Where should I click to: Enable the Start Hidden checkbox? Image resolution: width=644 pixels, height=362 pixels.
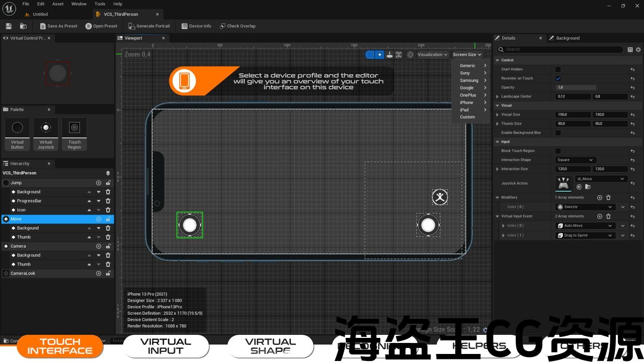click(558, 69)
